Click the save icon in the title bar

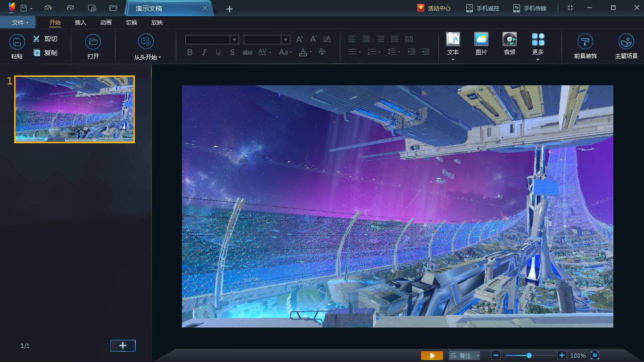pos(24,8)
